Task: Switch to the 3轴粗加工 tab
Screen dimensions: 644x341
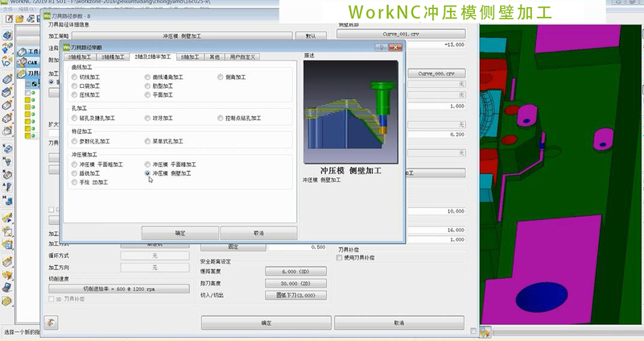Action: 80,56
